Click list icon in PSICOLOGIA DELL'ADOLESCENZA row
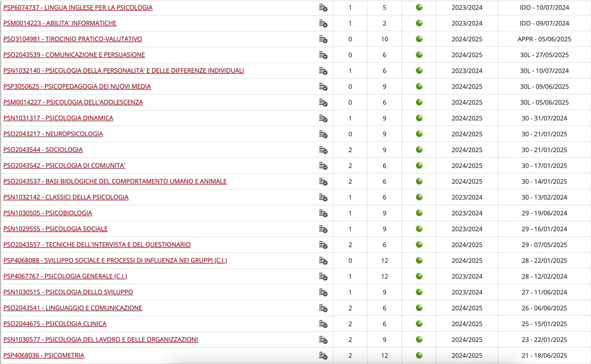The height and width of the screenshot is (364, 591). (323, 103)
